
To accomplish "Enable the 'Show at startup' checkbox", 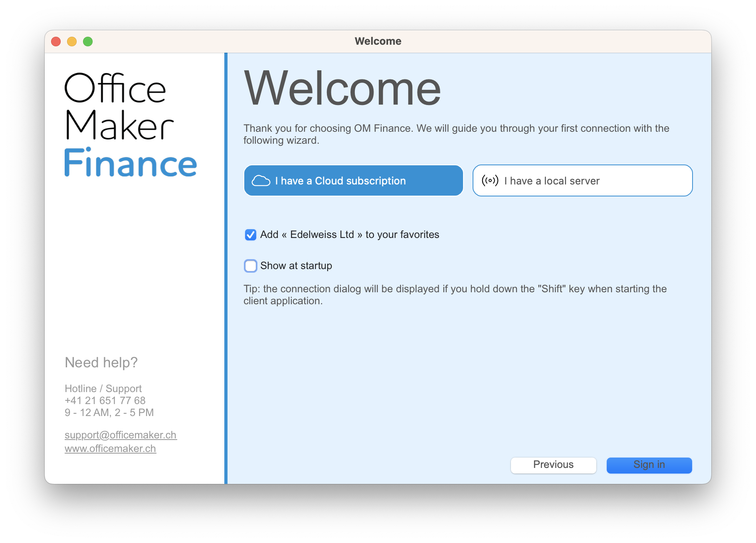I will pos(250,266).
